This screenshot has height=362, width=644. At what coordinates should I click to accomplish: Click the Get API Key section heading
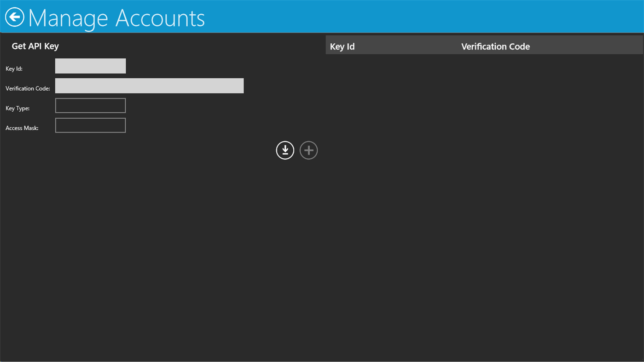pos(35,46)
